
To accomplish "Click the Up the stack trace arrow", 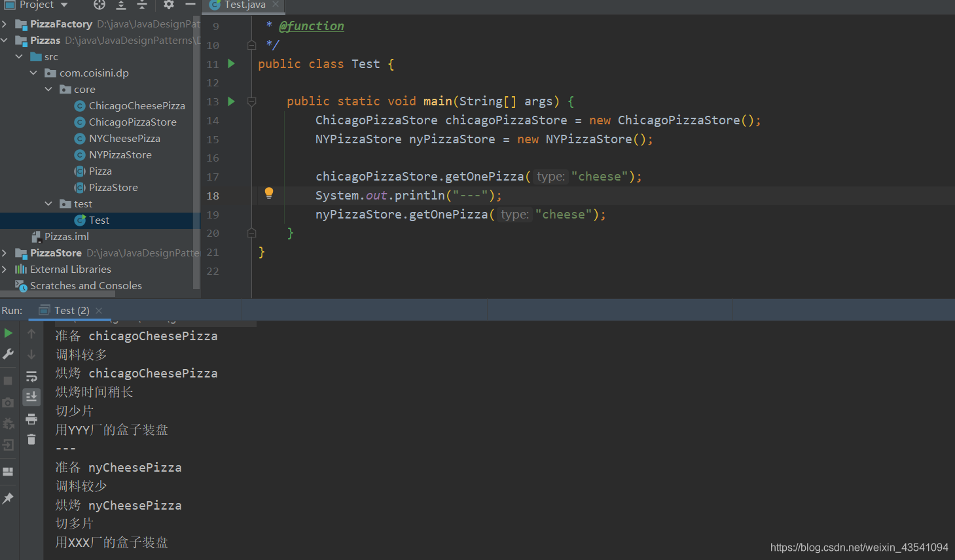I will (x=31, y=334).
